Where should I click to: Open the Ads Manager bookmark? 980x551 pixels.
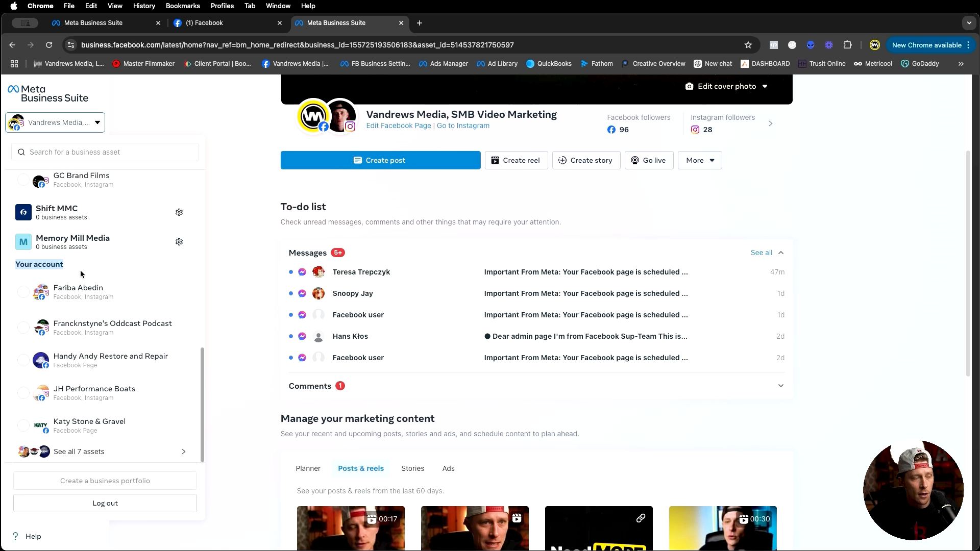444,64
